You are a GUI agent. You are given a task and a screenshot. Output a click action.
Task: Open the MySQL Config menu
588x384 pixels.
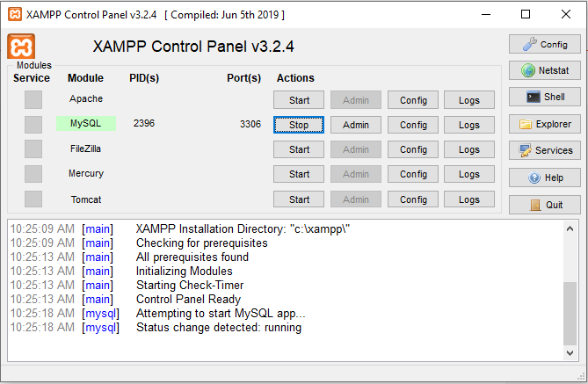pos(413,125)
